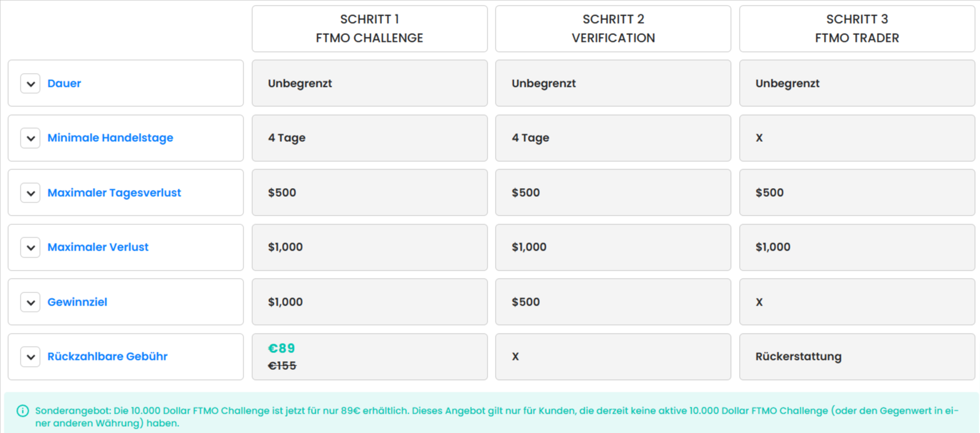Expand the Maximaler Tagesverlust chevron
This screenshot has width=980, height=433.
[30, 193]
